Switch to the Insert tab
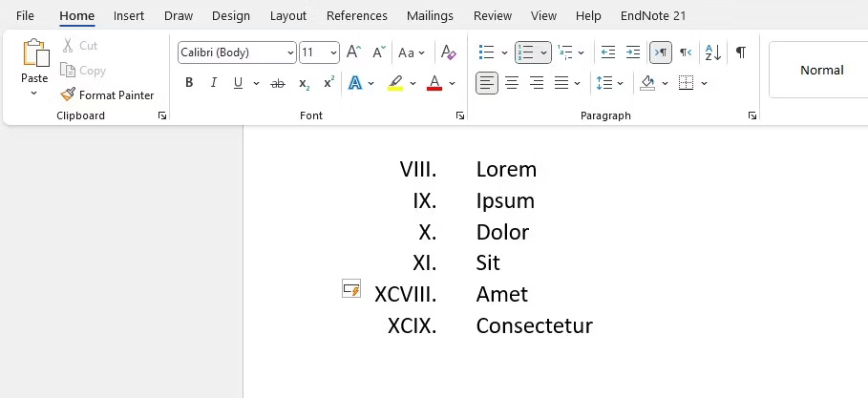The image size is (868, 398). 128,15
